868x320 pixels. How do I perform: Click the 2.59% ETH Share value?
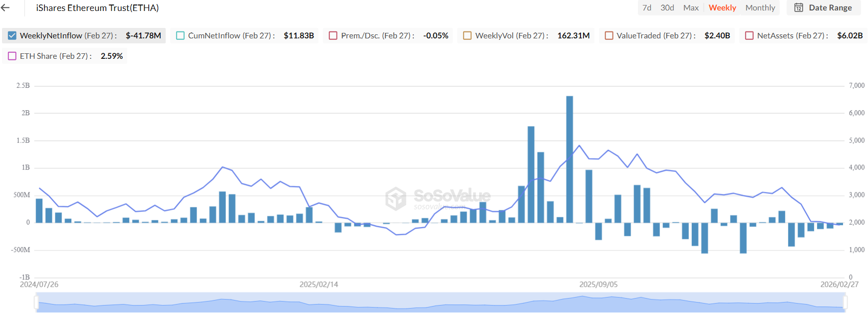[x=112, y=56]
